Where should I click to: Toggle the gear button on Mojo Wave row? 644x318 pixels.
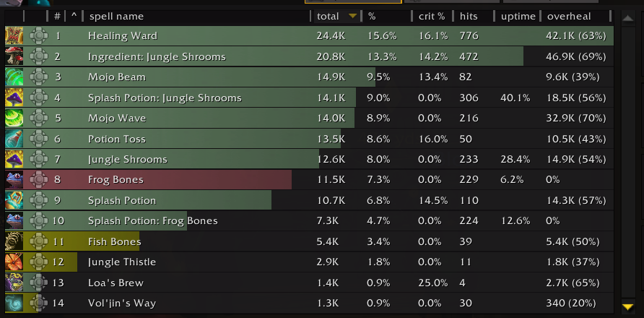click(x=38, y=118)
